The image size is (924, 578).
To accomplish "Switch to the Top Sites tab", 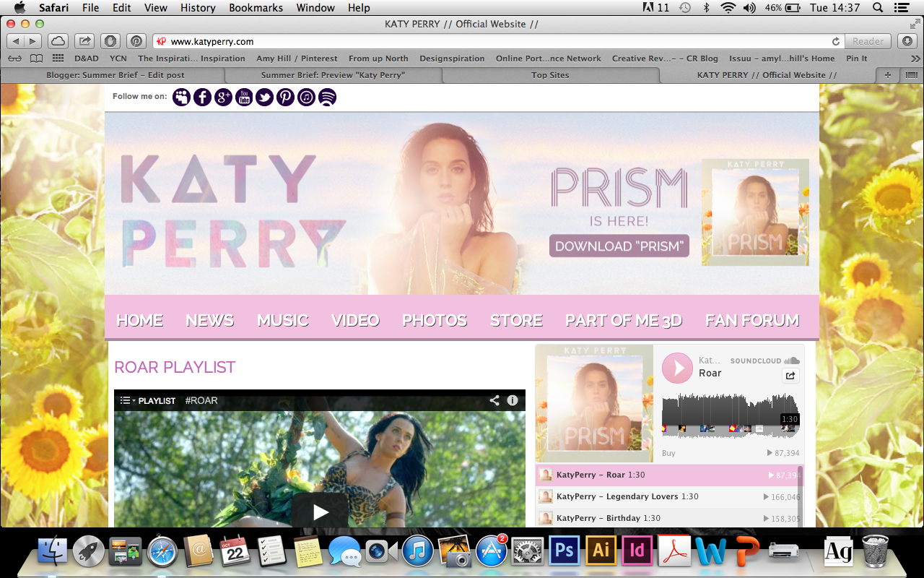I will pos(550,75).
